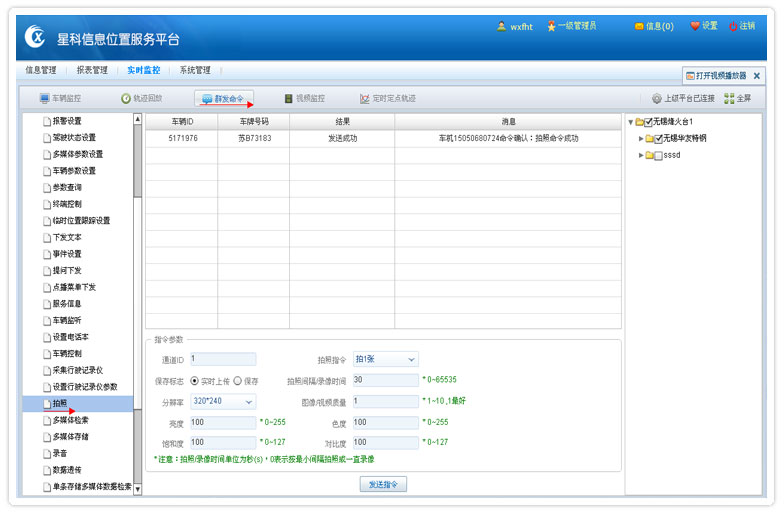784x515 pixels.
Task: Click the 亮度 brightness input field
Action: (x=222, y=423)
